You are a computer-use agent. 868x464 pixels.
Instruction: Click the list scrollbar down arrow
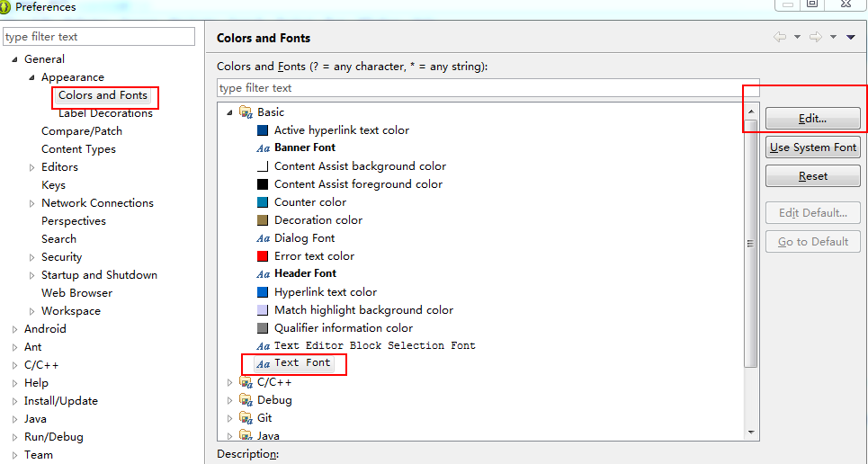coord(751,433)
